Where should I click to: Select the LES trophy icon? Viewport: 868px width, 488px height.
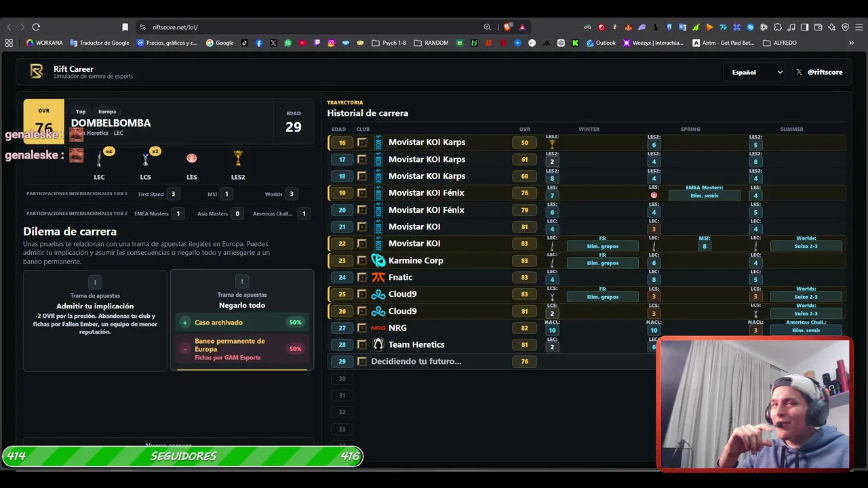[192, 158]
